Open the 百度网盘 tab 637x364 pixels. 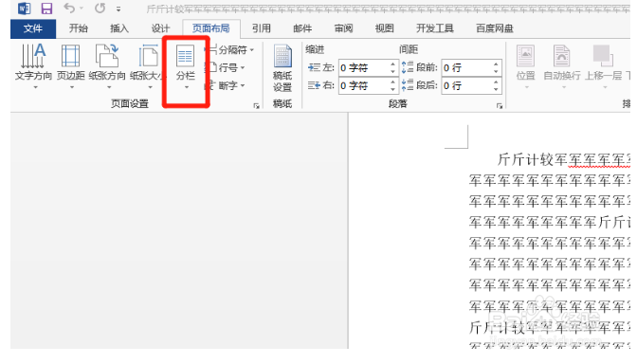click(495, 28)
